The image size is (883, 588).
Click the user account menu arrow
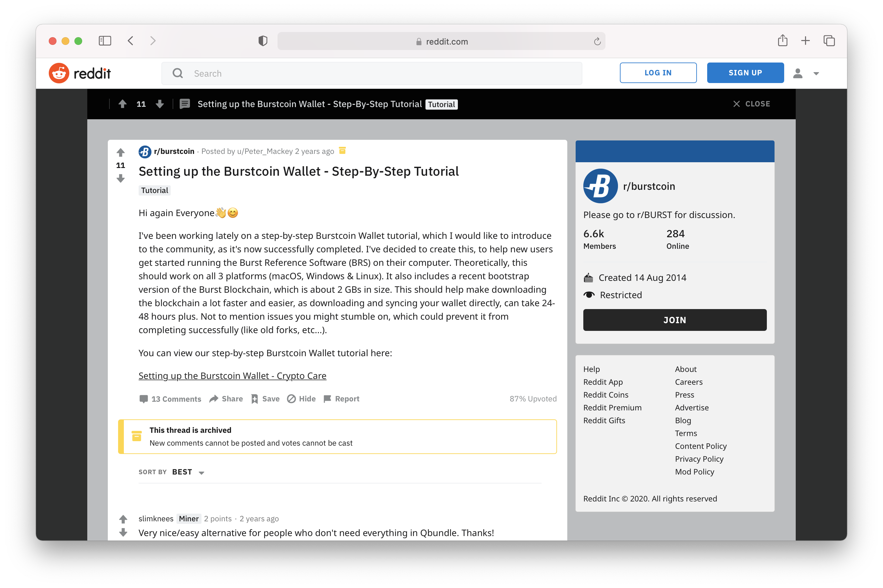[x=816, y=73]
